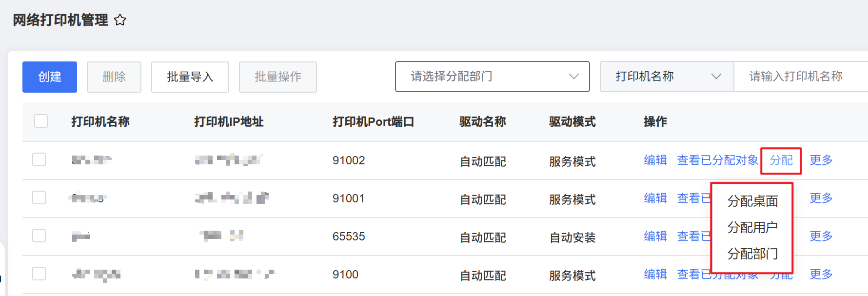Open 更多 for the port 91001 row
The height and width of the screenshot is (296, 868).
point(821,198)
